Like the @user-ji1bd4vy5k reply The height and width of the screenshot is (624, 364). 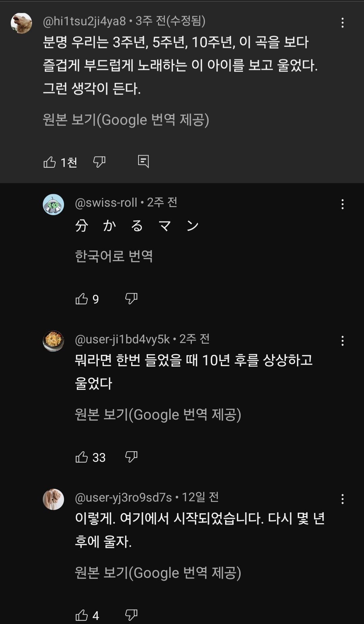point(82,457)
